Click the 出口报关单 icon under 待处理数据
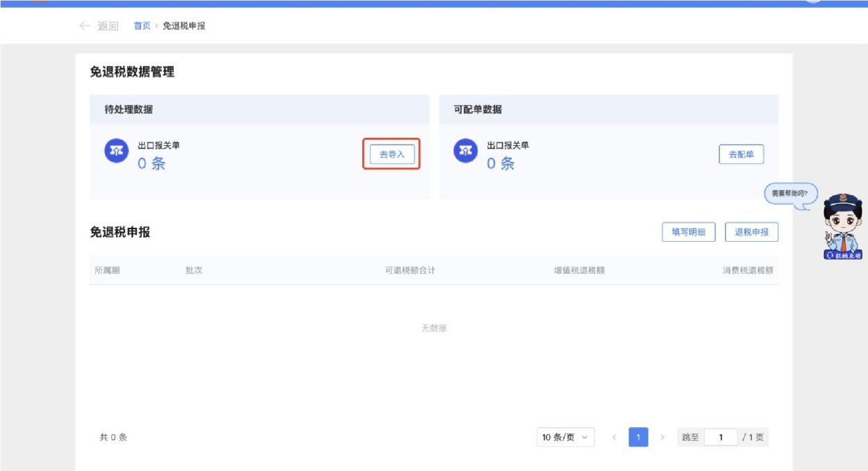This screenshot has width=868, height=471. (x=116, y=151)
